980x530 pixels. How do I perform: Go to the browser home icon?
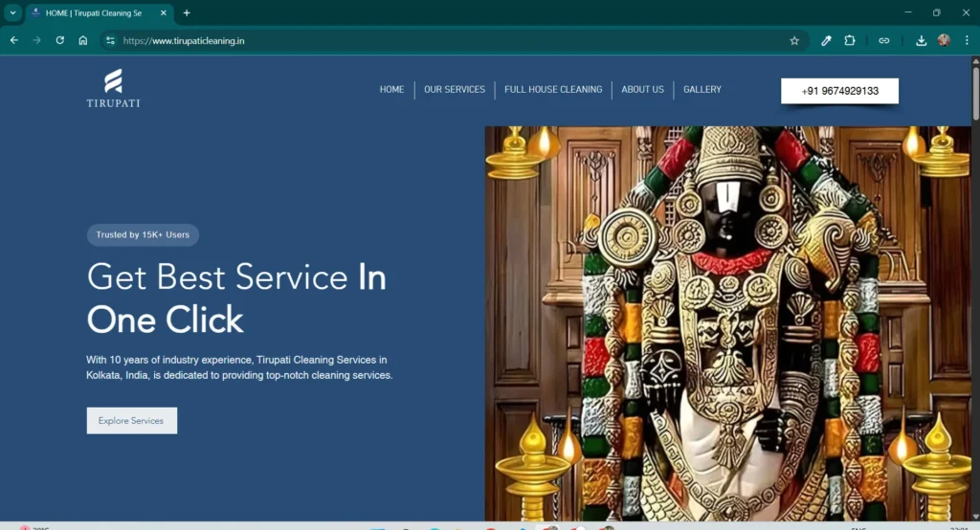83,40
